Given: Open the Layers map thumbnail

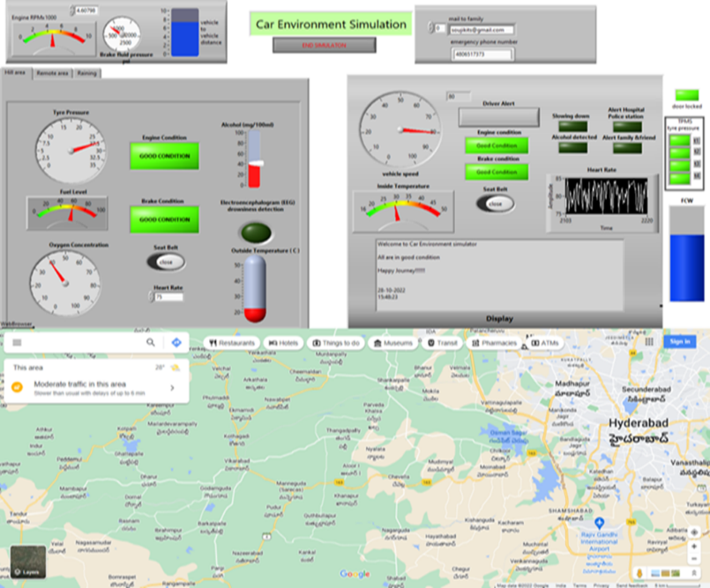Looking at the screenshot, I should 28,562.
